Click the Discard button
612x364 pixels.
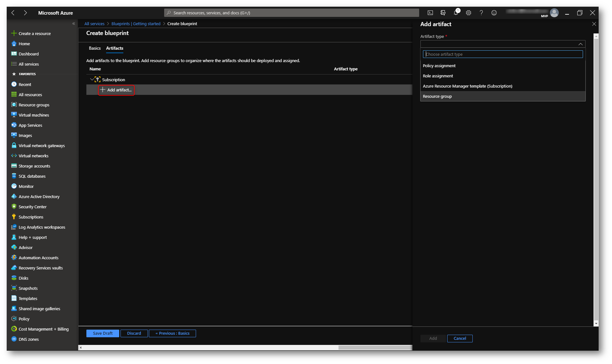click(134, 333)
